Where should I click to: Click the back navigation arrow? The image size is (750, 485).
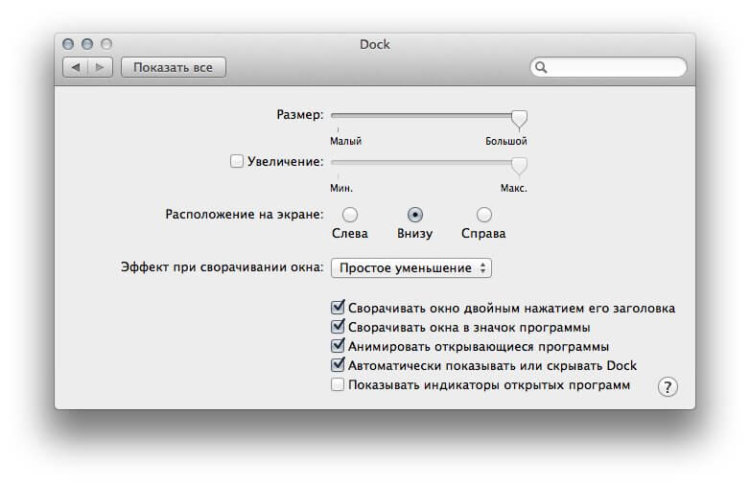point(78,68)
